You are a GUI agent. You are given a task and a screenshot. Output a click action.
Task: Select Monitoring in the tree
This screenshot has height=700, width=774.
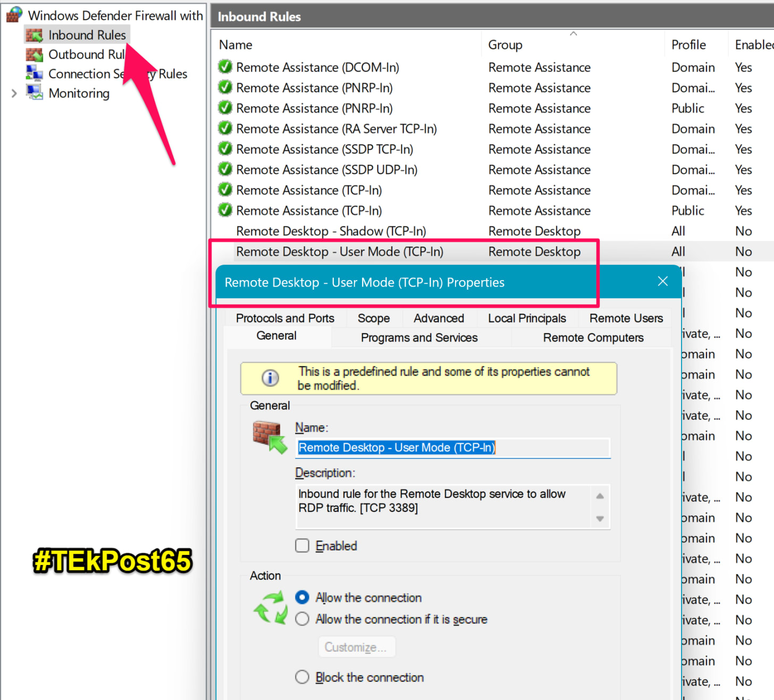pyautogui.click(x=79, y=93)
